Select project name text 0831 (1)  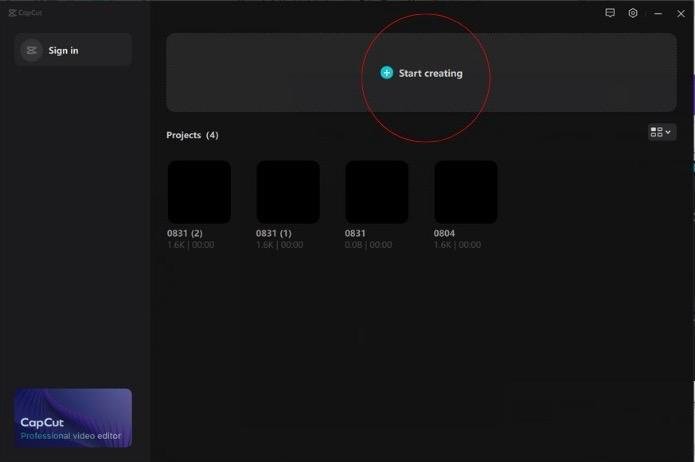tap(273, 233)
